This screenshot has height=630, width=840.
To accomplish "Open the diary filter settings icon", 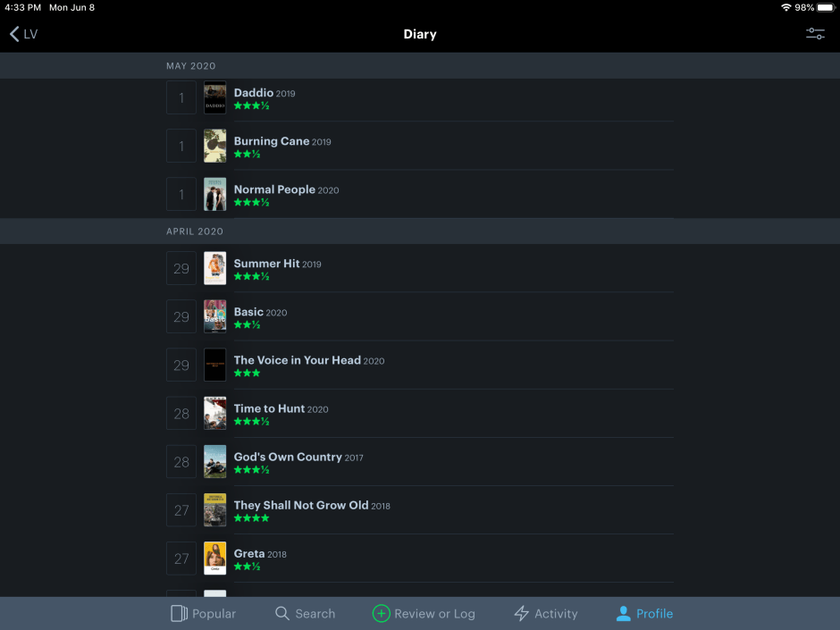I will tap(815, 34).
